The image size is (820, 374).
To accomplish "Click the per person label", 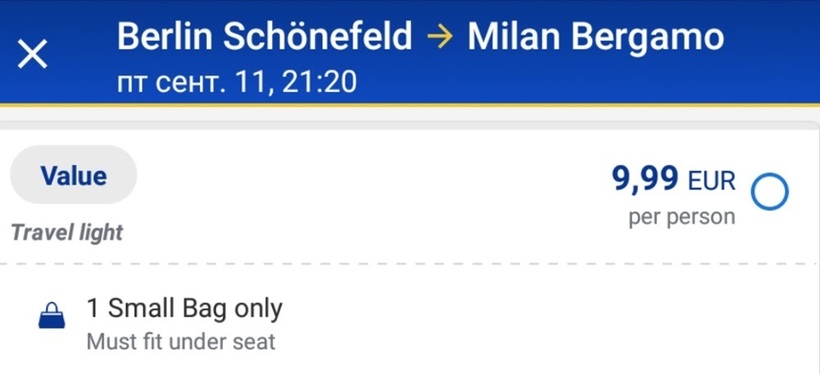I will [682, 217].
